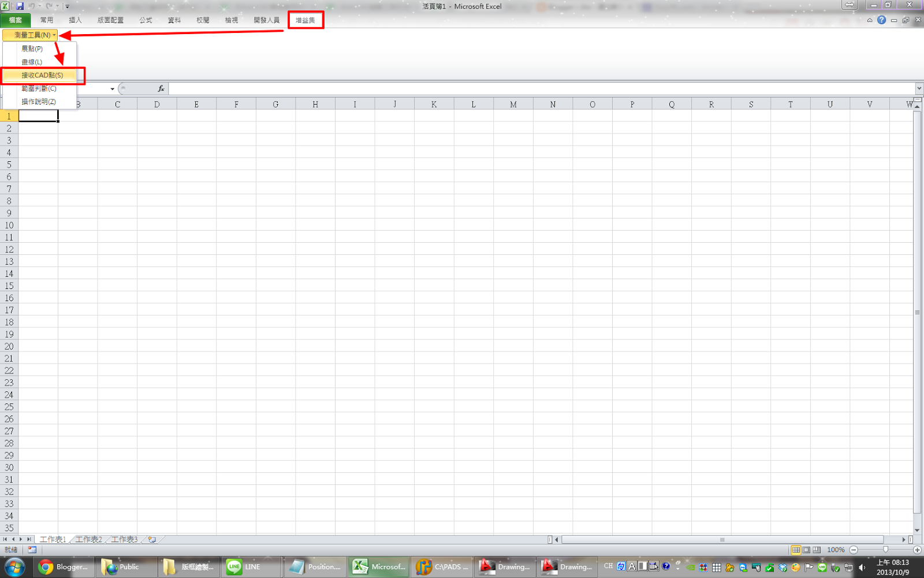This screenshot has width=924, height=578.
Task: Switch to Page Layout view
Action: pos(806,550)
